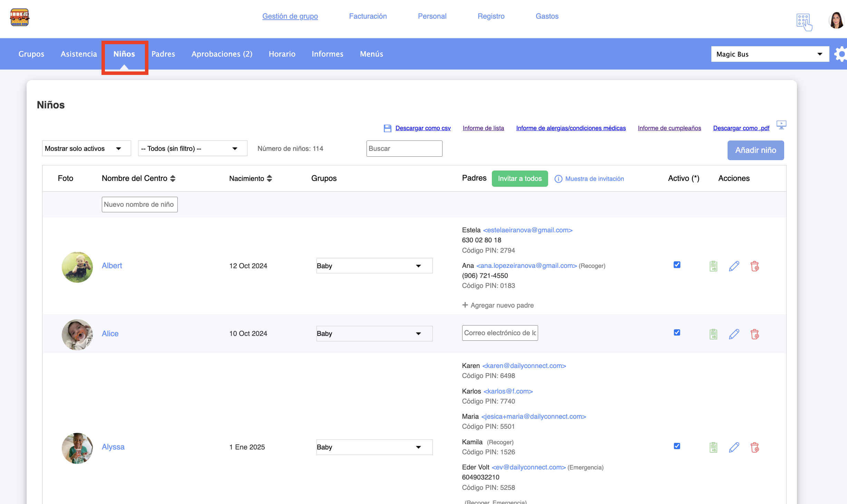Click the Buscar search field
847x504 pixels.
click(404, 148)
